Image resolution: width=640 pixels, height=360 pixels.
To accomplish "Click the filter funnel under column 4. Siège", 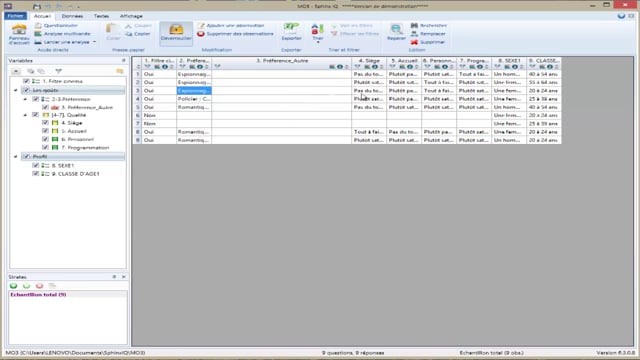I will point(358,67).
